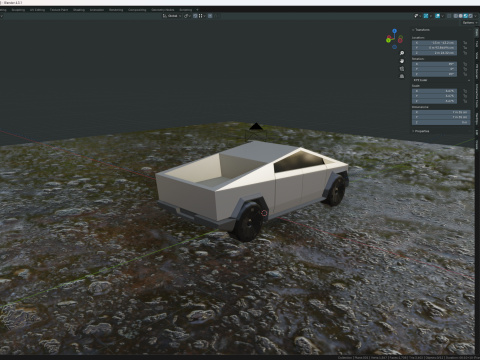Lock the Location X value

click(465, 43)
